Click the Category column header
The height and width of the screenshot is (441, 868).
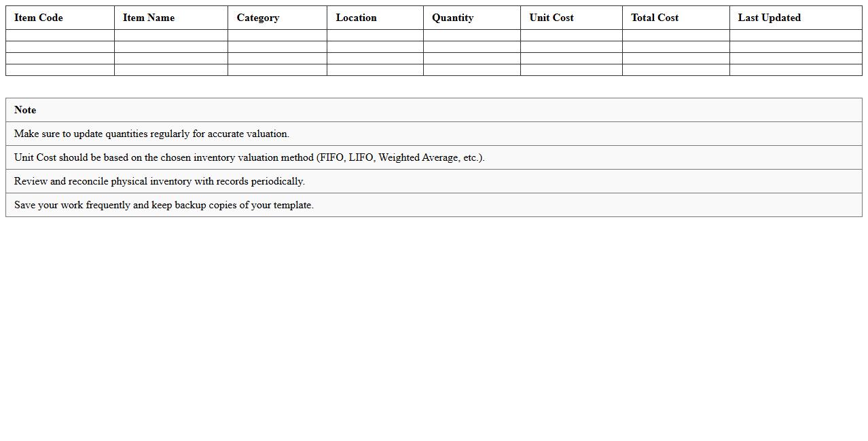point(258,18)
